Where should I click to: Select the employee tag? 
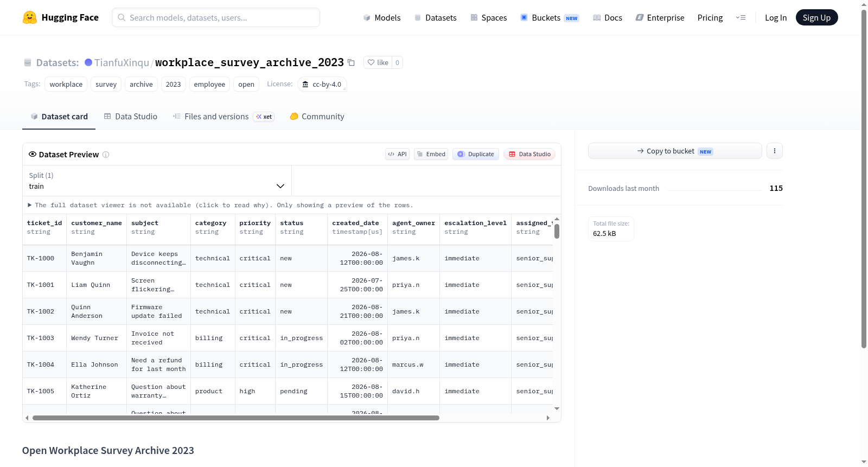click(x=209, y=84)
